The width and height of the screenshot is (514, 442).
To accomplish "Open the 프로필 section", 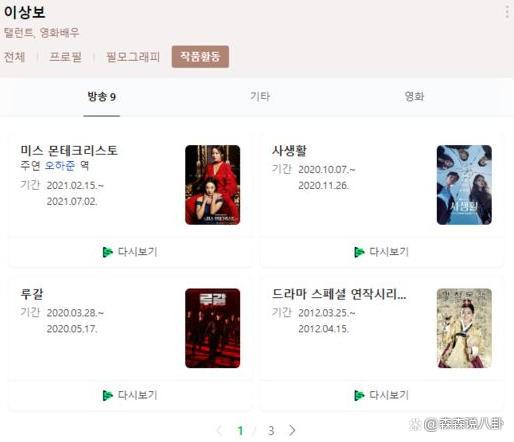I will pos(65,57).
